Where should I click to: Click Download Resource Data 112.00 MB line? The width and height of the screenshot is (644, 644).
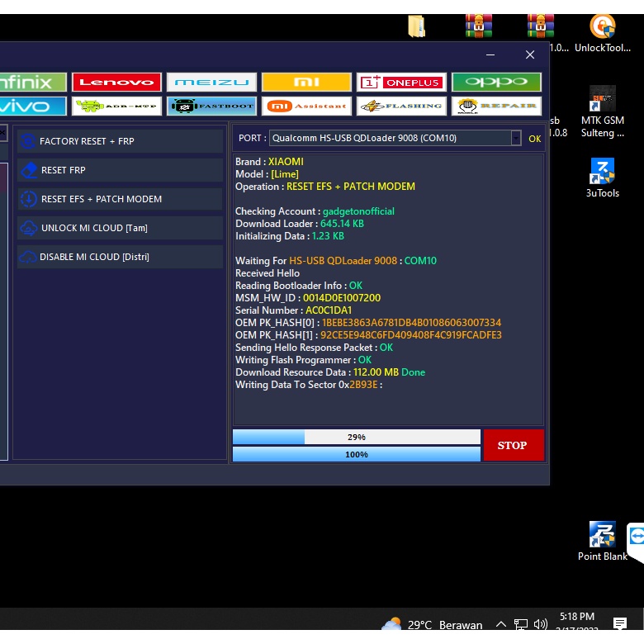tap(330, 372)
